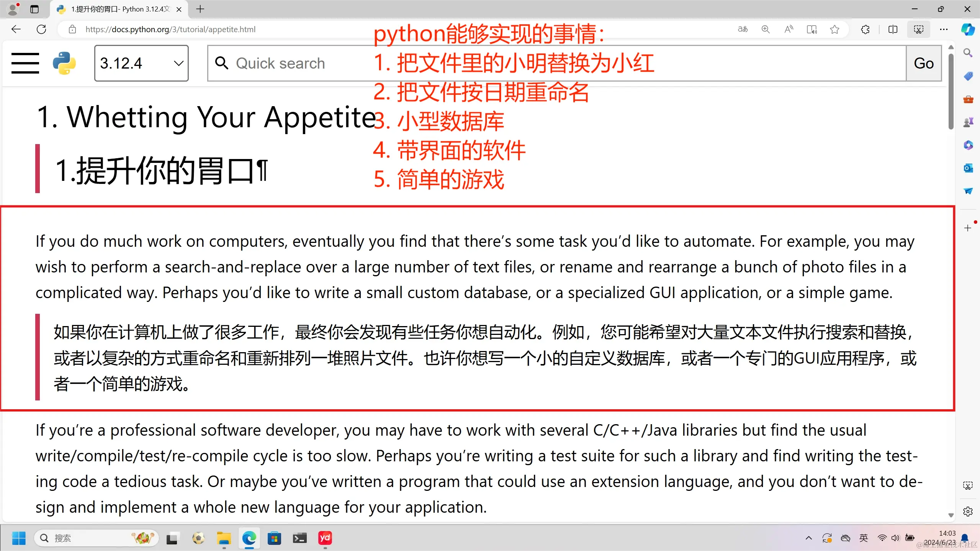Open Outlook from Edge sidebar

point(968,168)
